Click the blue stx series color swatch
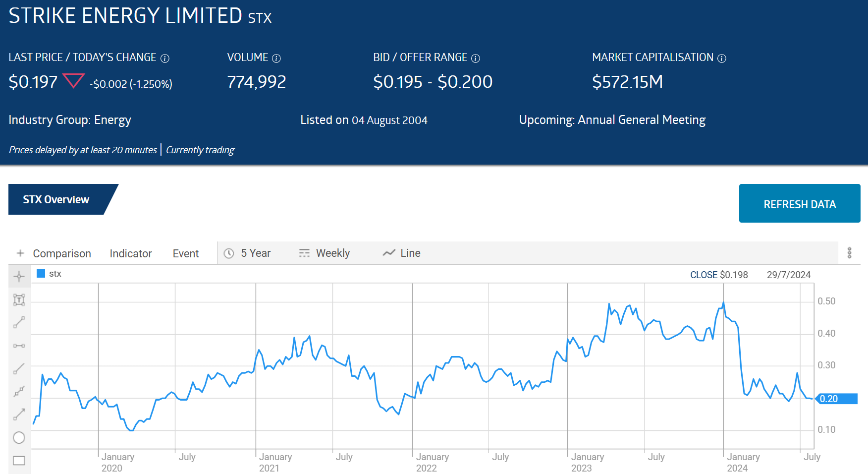Image resolution: width=868 pixels, height=474 pixels. pos(41,274)
